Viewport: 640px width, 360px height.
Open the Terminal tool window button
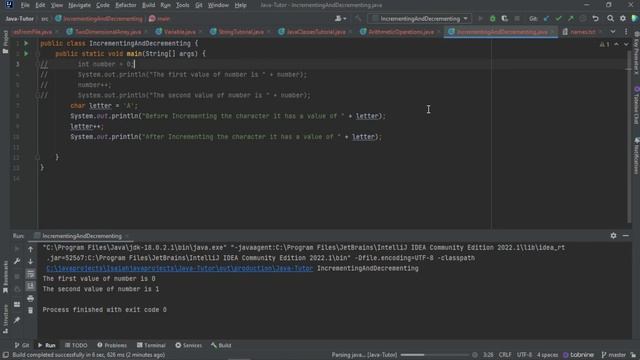coord(151,345)
